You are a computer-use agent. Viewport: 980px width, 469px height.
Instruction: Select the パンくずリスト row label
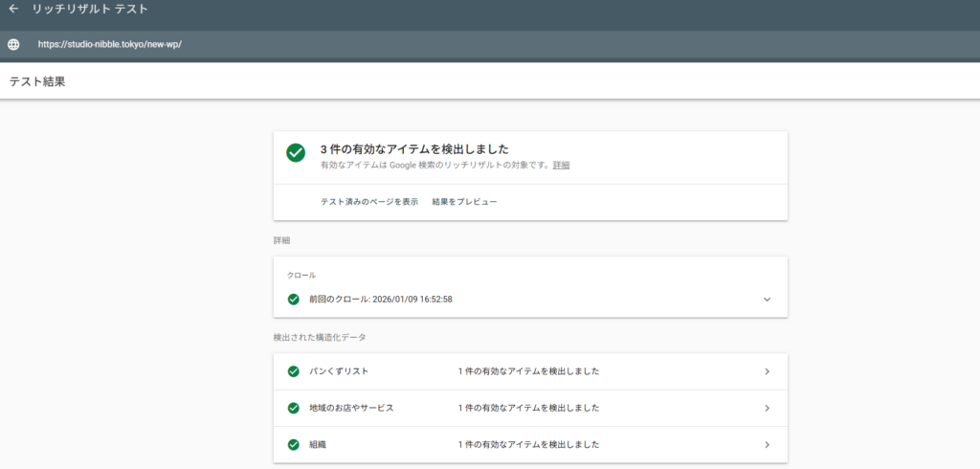pyautogui.click(x=339, y=371)
